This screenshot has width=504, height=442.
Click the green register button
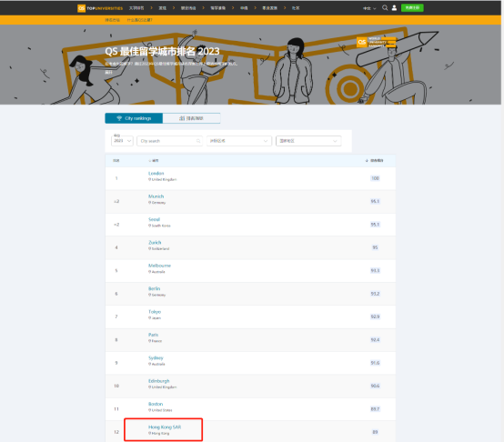(412, 7)
